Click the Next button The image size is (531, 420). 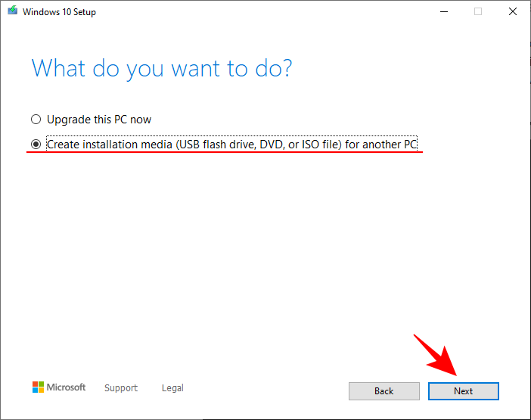point(463,391)
